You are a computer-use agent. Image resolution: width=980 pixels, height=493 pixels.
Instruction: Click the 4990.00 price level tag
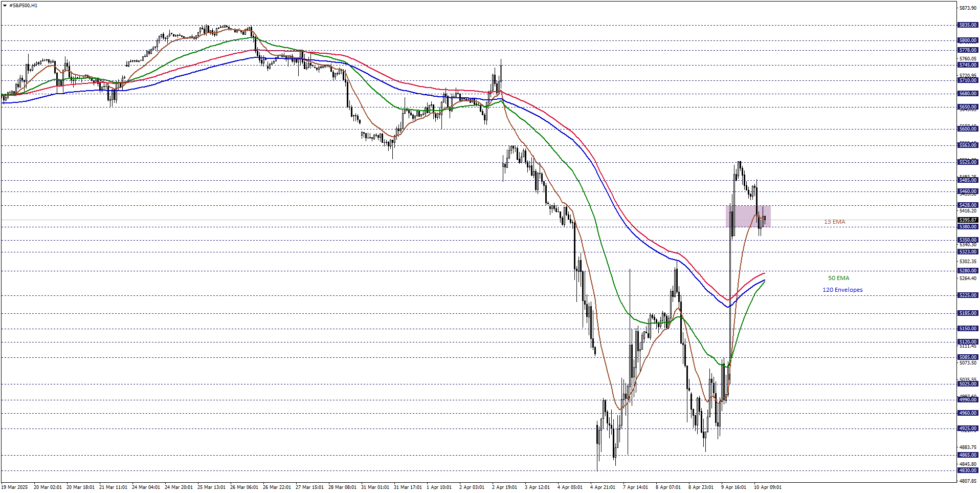(968, 400)
